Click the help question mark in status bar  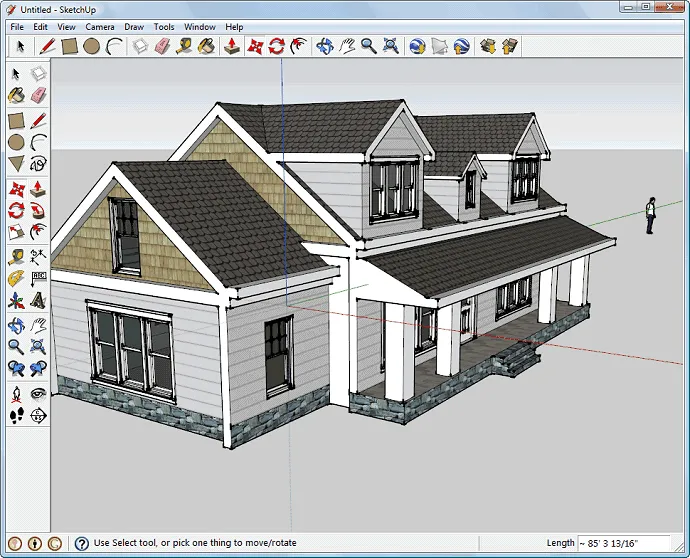82,544
